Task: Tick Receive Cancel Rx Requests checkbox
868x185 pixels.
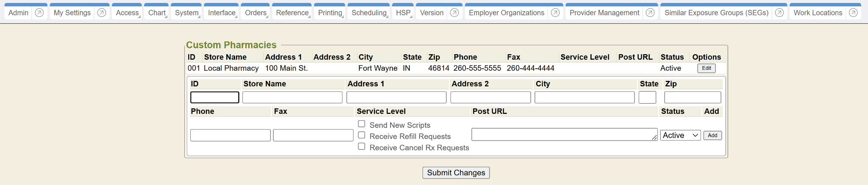Action: (x=362, y=146)
